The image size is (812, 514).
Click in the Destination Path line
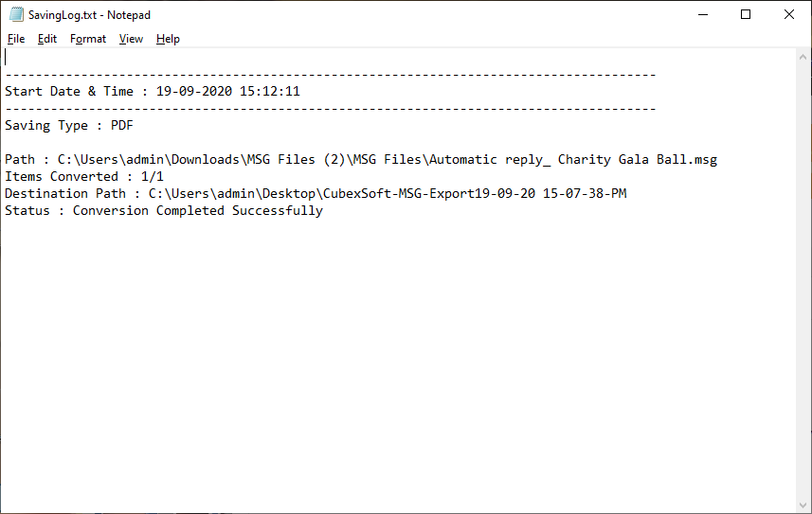[316, 194]
